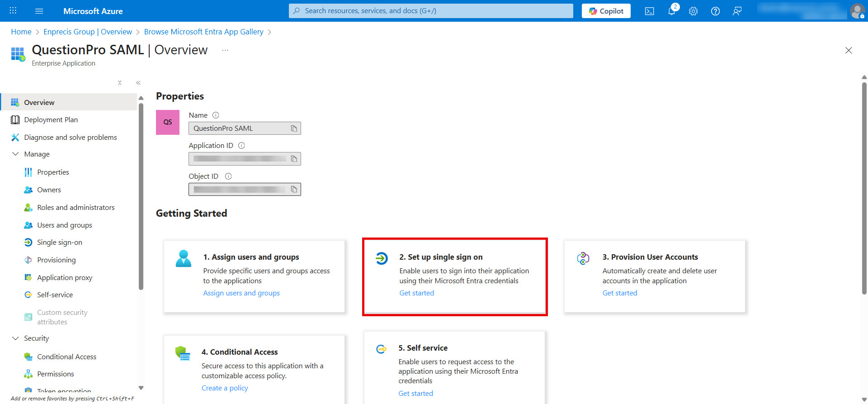
Task: Launch Cloud Shell from the top bar
Action: (650, 11)
